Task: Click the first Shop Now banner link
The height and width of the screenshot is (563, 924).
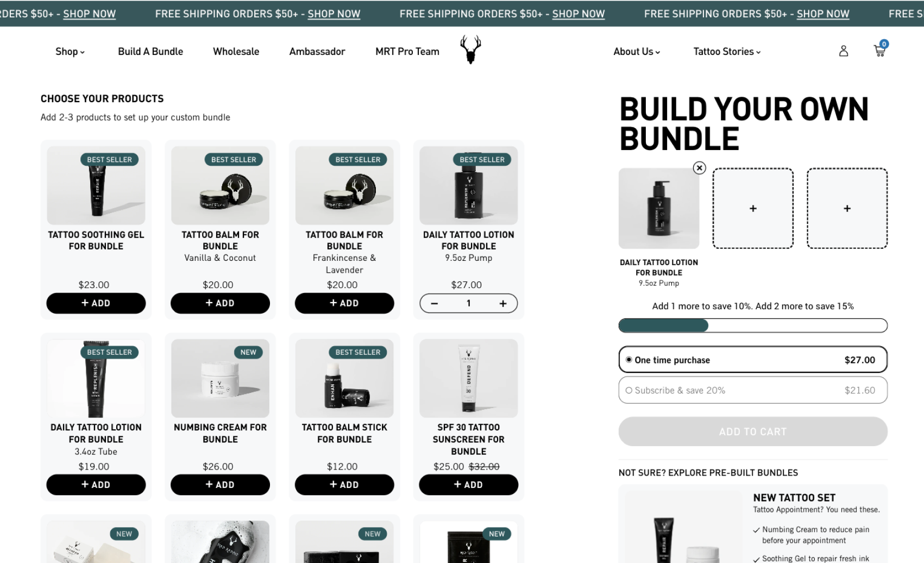Action: click(x=89, y=14)
